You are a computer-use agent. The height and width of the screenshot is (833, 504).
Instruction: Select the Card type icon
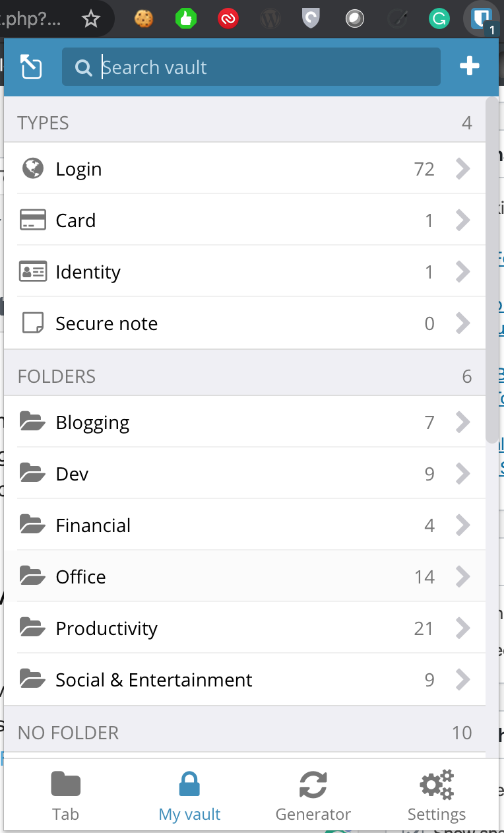pos(33,220)
